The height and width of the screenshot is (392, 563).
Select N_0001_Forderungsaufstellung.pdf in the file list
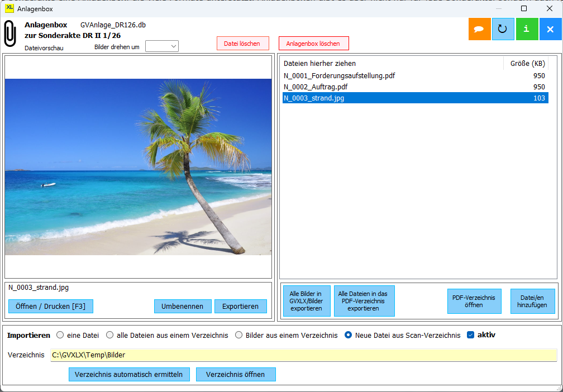[x=416, y=76]
